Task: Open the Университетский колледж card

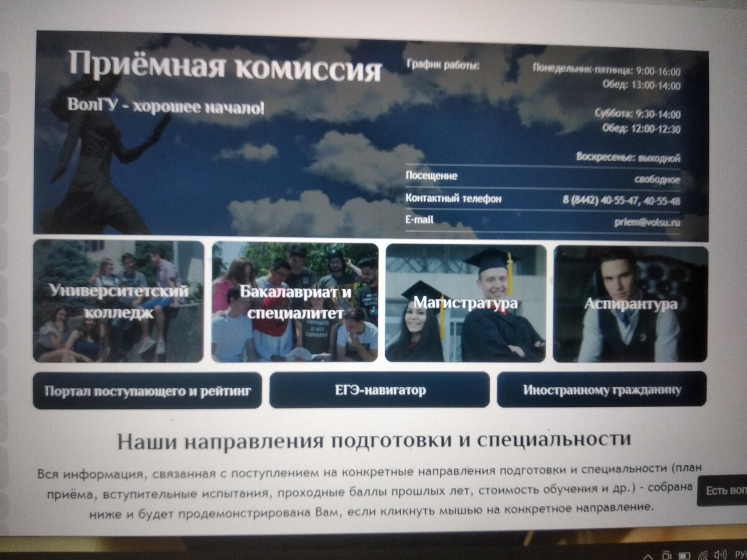Action: click(x=118, y=301)
